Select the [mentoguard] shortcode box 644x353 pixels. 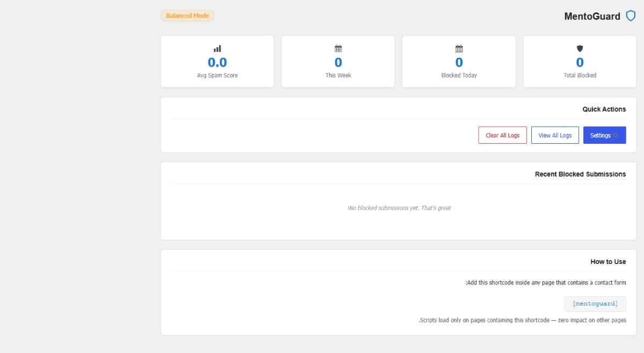tap(595, 304)
